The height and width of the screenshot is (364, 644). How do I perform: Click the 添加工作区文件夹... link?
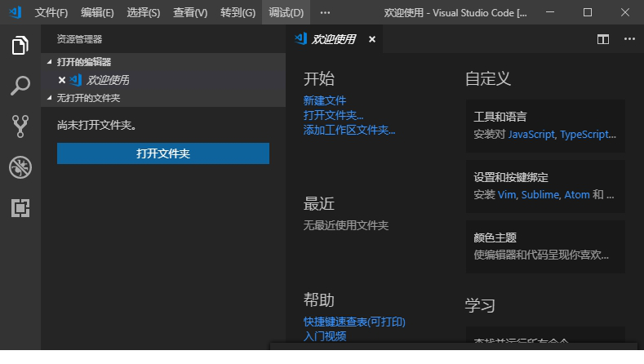point(349,131)
